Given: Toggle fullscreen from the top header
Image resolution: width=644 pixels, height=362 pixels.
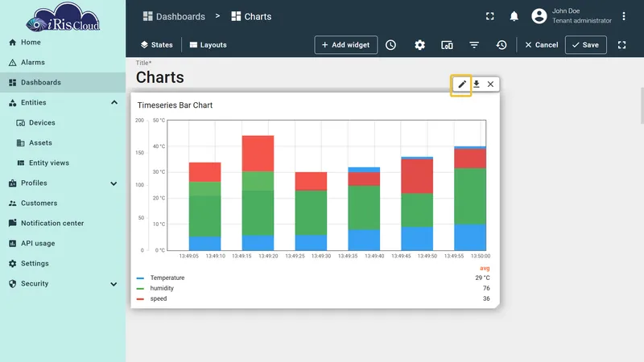Looking at the screenshot, I should tap(490, 16).
